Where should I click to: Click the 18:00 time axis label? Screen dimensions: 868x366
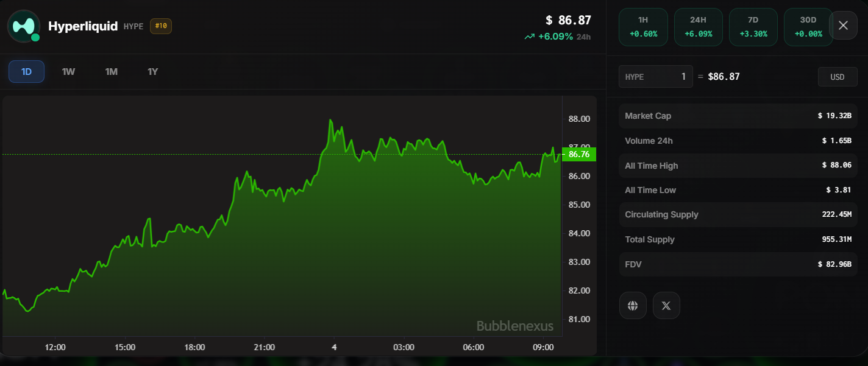tap(194, 347)
